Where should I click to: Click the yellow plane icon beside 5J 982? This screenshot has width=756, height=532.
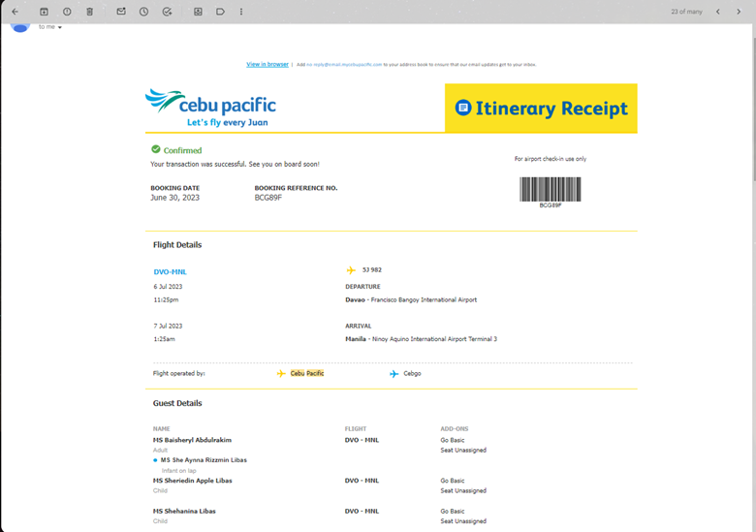point(351,270)
